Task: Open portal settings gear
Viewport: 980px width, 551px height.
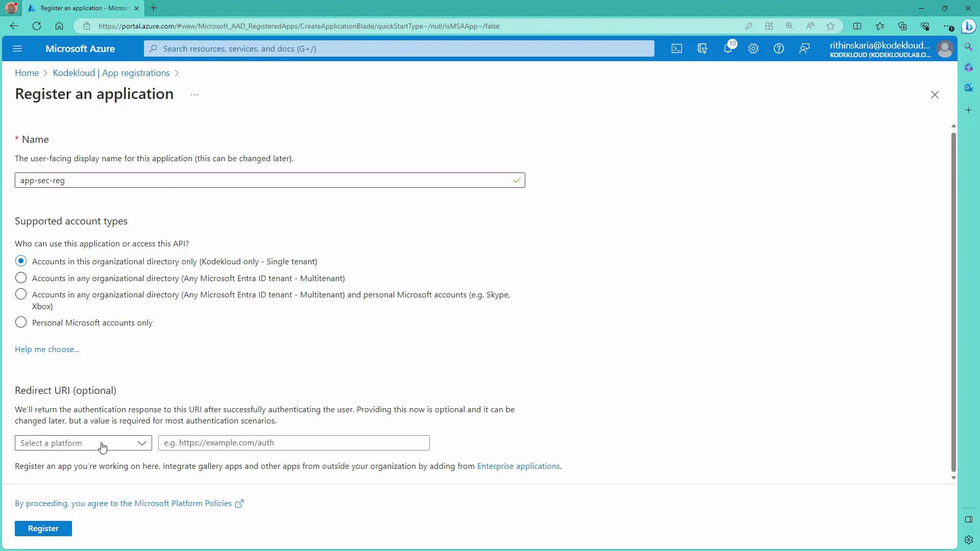Action: pyautogui.click(x=753, y=48)
